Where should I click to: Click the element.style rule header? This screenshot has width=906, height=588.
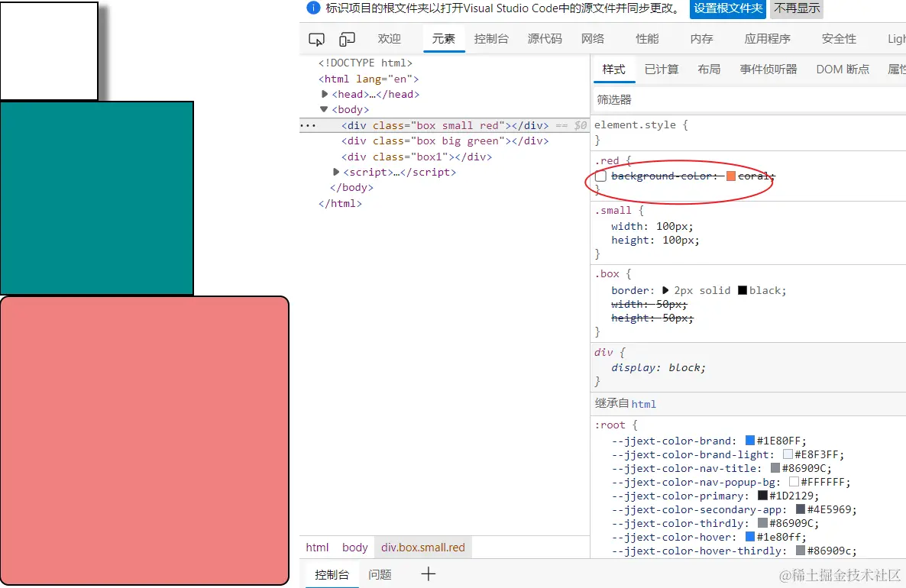641,124
